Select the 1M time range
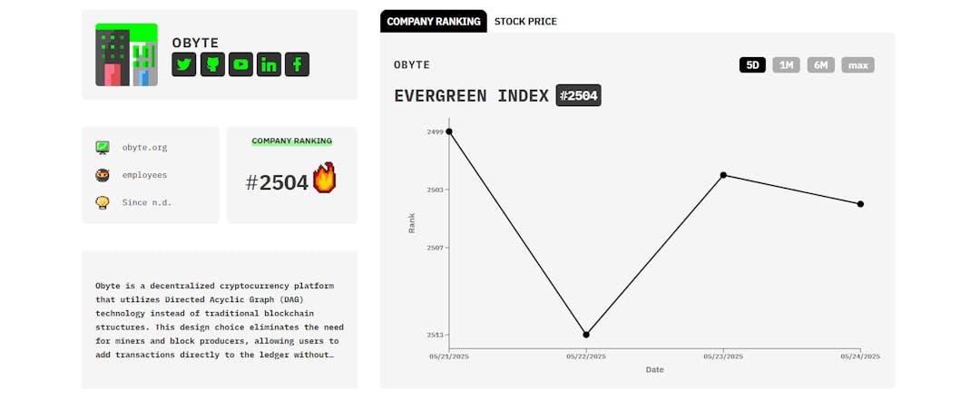The height and width of the screenshot is (400, 980). pyautogui.click(x=786, y=65)
